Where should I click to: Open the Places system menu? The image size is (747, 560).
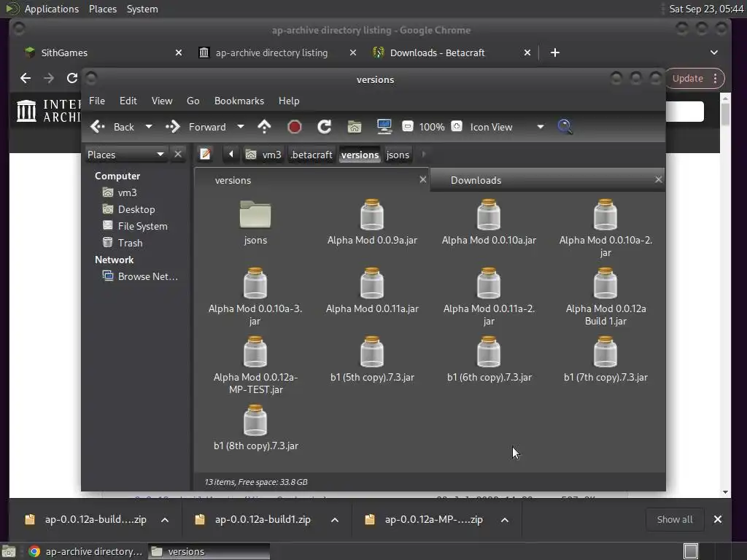pos(102,9)
